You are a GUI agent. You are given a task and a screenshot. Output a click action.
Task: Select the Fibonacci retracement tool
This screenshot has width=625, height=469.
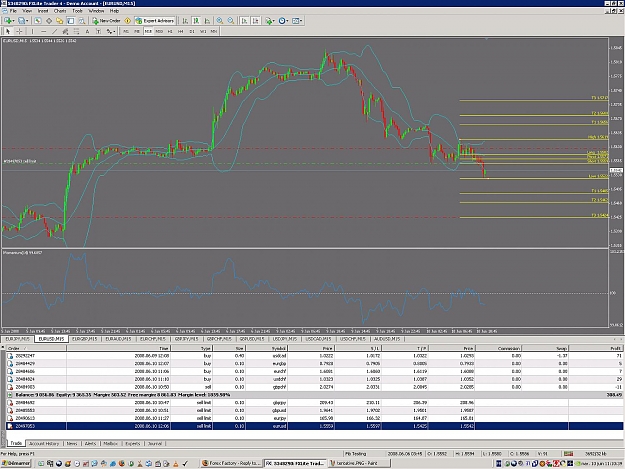click(76, 31)
